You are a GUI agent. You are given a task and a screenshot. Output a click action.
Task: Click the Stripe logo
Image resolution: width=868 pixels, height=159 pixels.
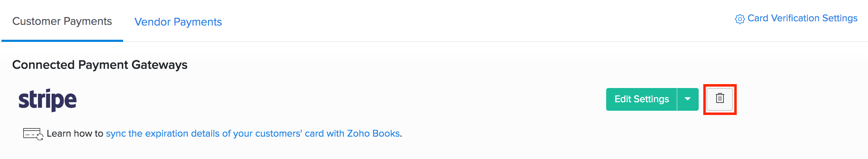[x=48, y=100]
